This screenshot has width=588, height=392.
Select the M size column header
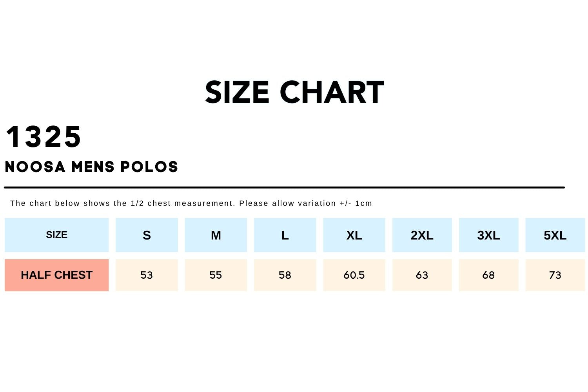216,235
